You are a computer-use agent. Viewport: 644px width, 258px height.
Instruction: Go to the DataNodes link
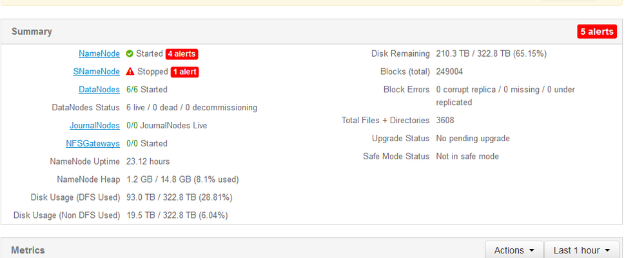99,90
